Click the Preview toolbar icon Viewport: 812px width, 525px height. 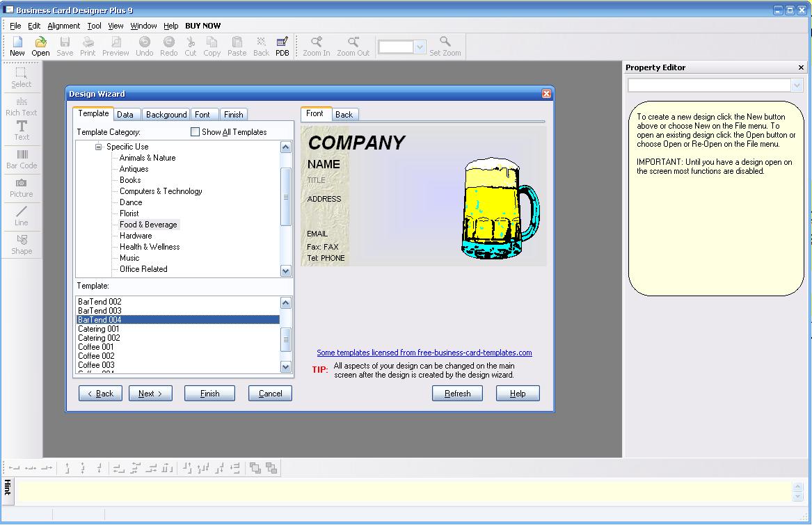tap(116, 46)
